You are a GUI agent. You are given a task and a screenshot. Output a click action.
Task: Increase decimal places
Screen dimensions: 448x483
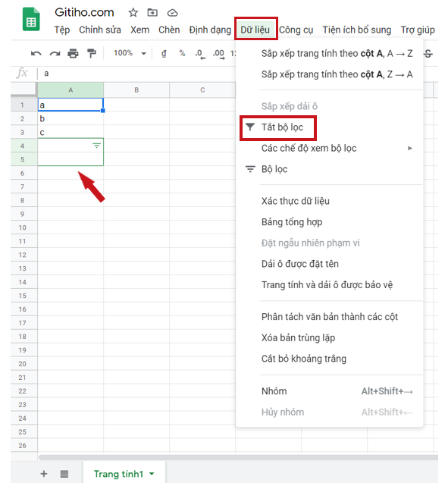pyautogui.click(x=218, y=55)
